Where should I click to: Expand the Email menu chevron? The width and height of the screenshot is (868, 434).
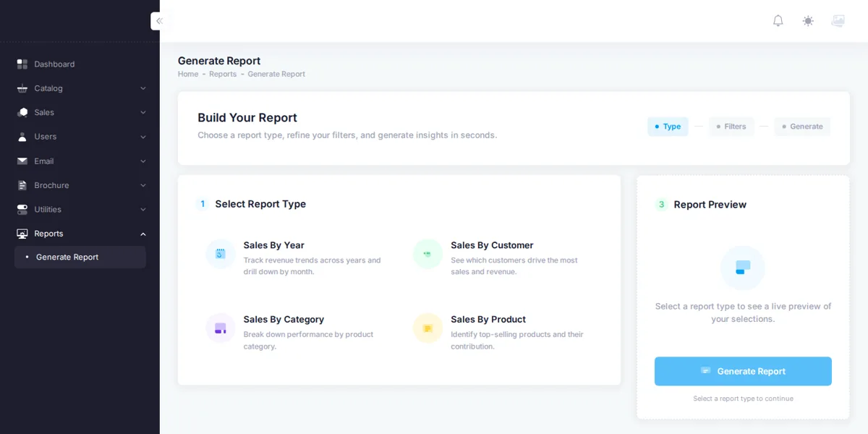pyautogui.click(x=143, y=161)
